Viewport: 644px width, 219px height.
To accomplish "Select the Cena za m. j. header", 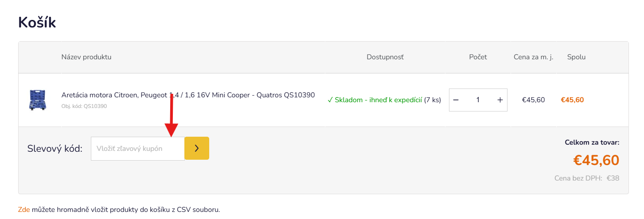I will (x=534, y=57).
